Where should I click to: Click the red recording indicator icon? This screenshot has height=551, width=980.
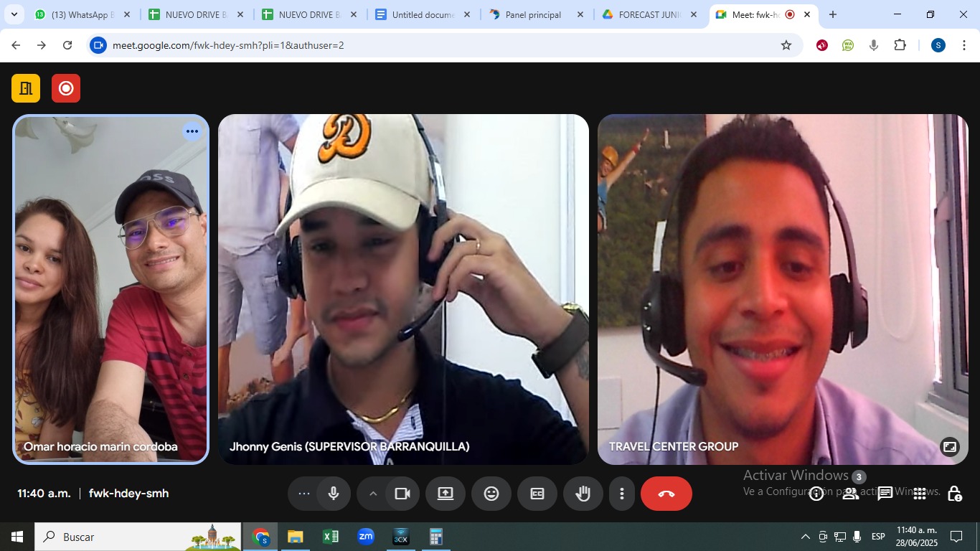click(66, 88)
